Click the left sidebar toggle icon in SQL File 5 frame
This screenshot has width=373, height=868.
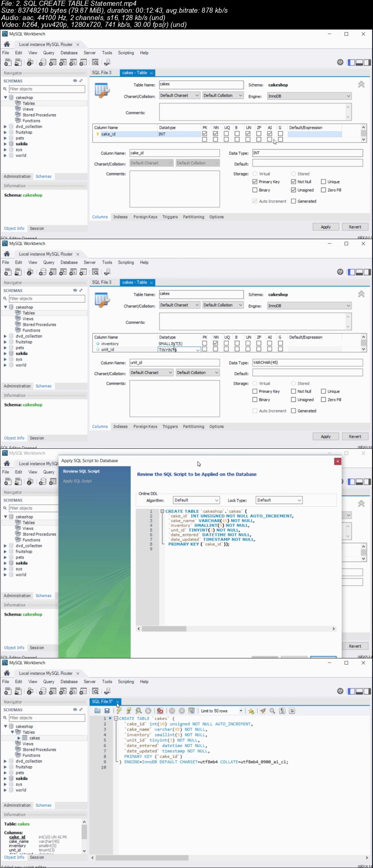(351, 691)
